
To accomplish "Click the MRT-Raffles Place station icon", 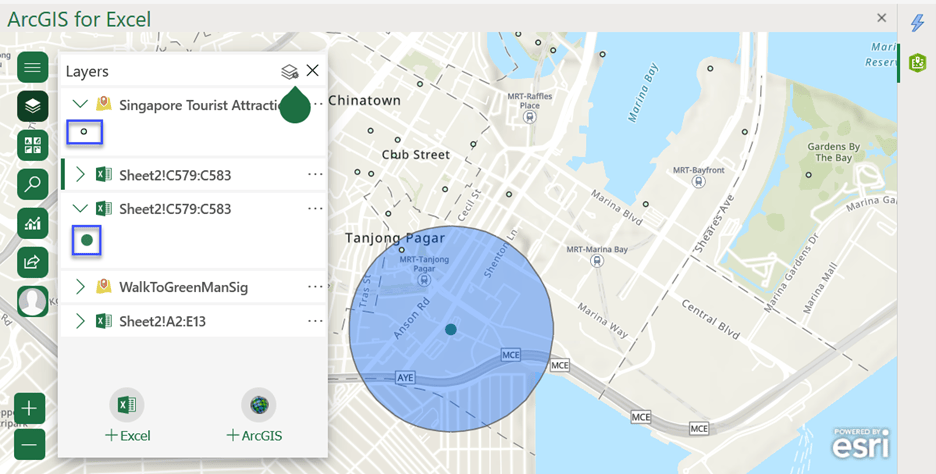I will [x=529, y=118].
